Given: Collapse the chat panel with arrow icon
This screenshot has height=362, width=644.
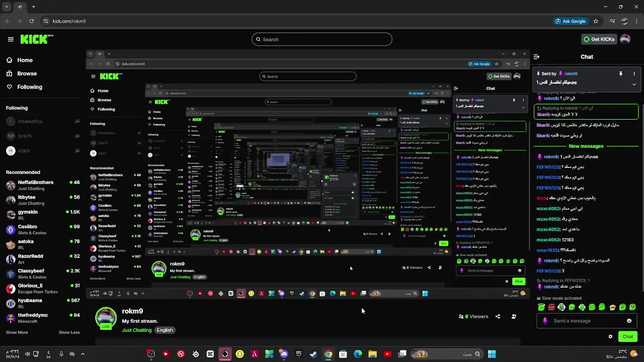Looking at the screenshot, I should click(536, 57).
